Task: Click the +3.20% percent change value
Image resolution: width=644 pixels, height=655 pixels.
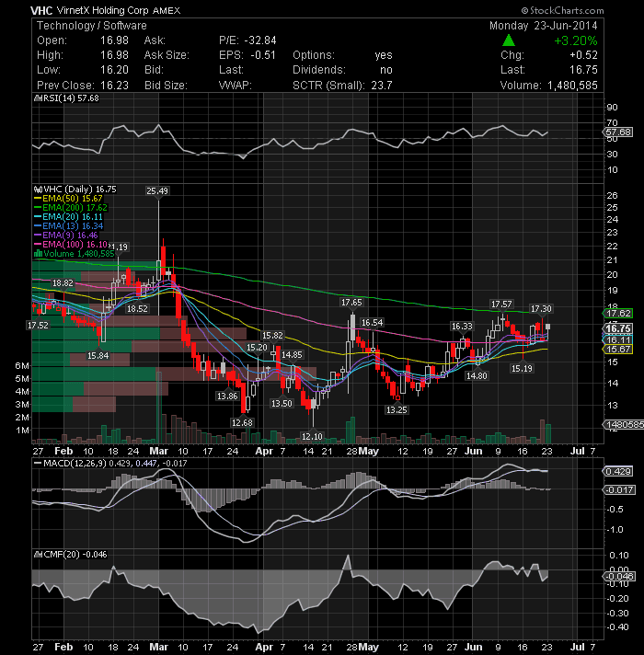Action: [576, 40]
